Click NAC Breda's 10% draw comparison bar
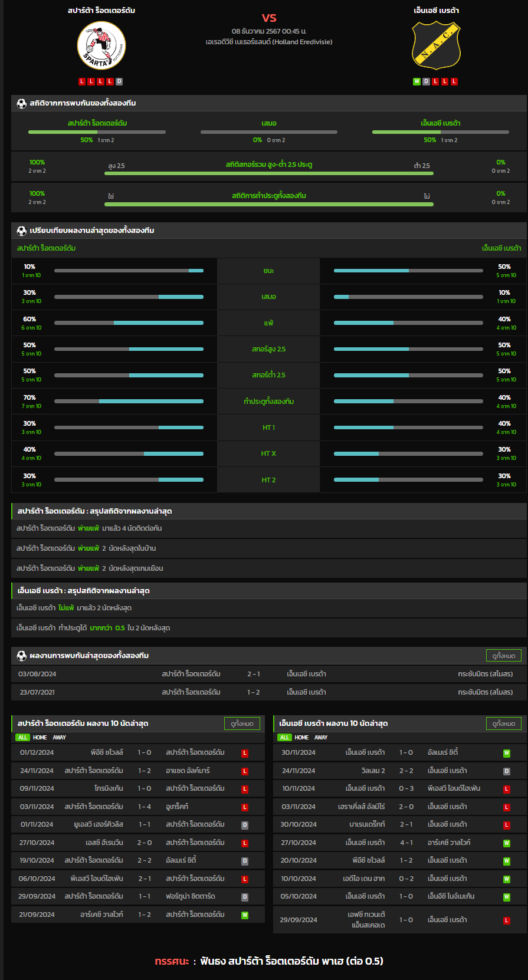 (x=408, y=297)
